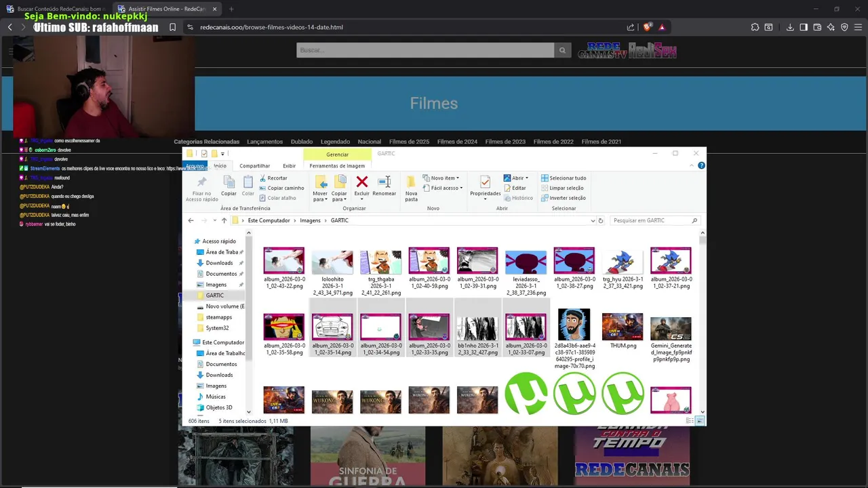The width and height of the screenshot is (868, 488).
Task: Open the Ferramentas de Imagem tab
Action: click(337, 166)
